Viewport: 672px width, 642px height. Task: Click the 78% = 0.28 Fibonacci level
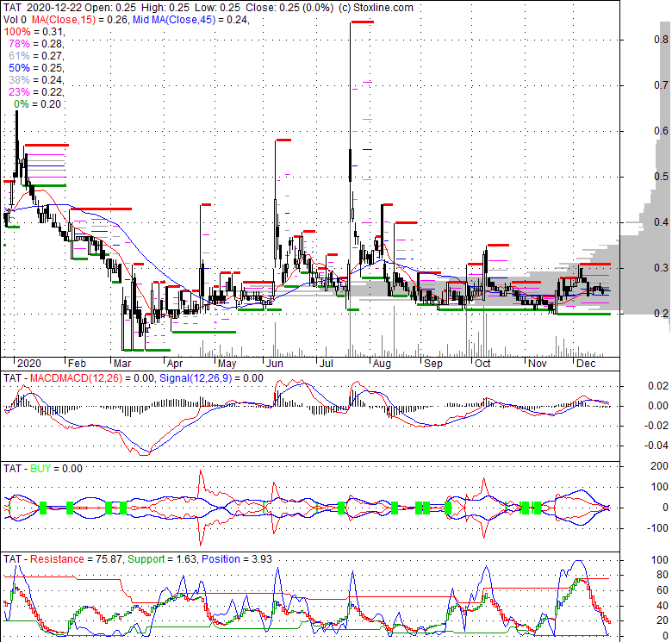pos(36,44)
